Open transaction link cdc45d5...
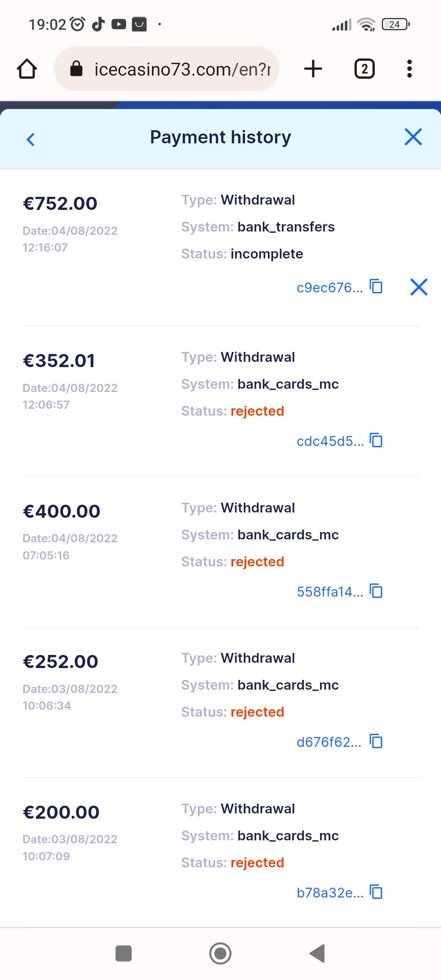Image resolution: width=441 pixels, height=980 pixels. (x=330, y=441)
